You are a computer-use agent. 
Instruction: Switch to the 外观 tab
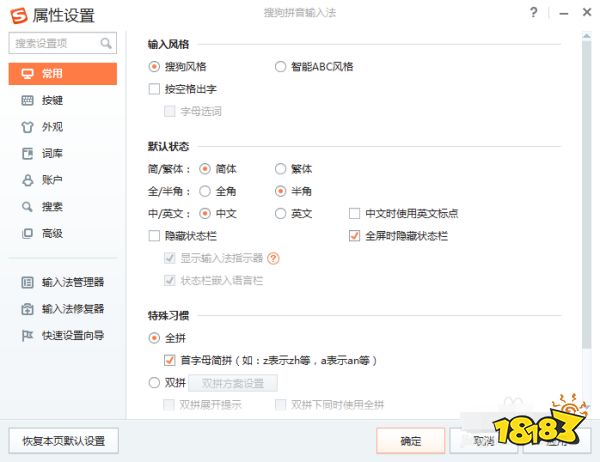pyautogui.click(x=63, y=127)
